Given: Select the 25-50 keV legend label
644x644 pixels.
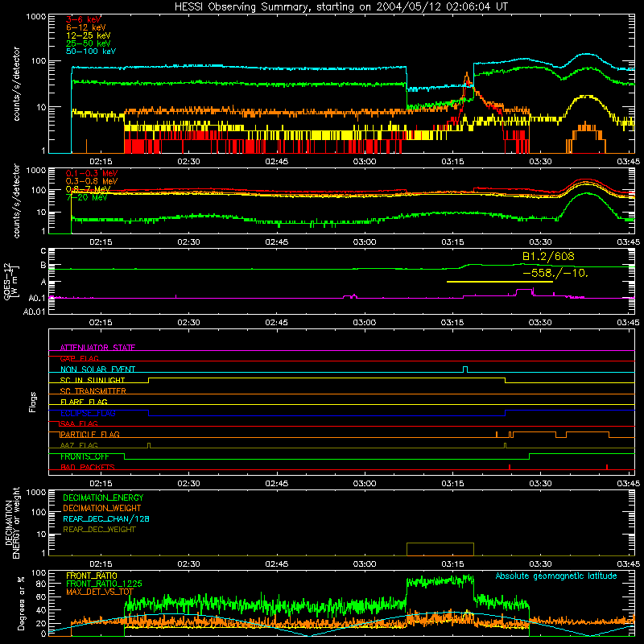Looking at the screenshot, I should tap(89, 43).
